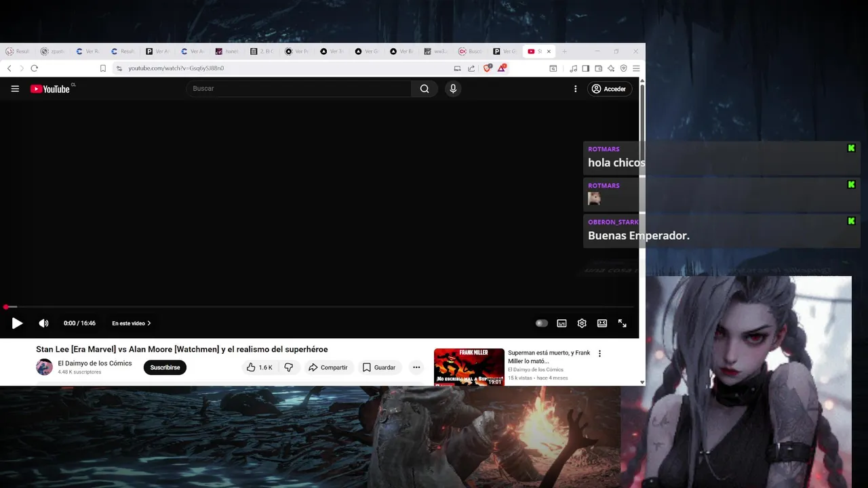Start voice search with the microphone icon
This screenshot has width=868, height=488.
pos(453,89)
